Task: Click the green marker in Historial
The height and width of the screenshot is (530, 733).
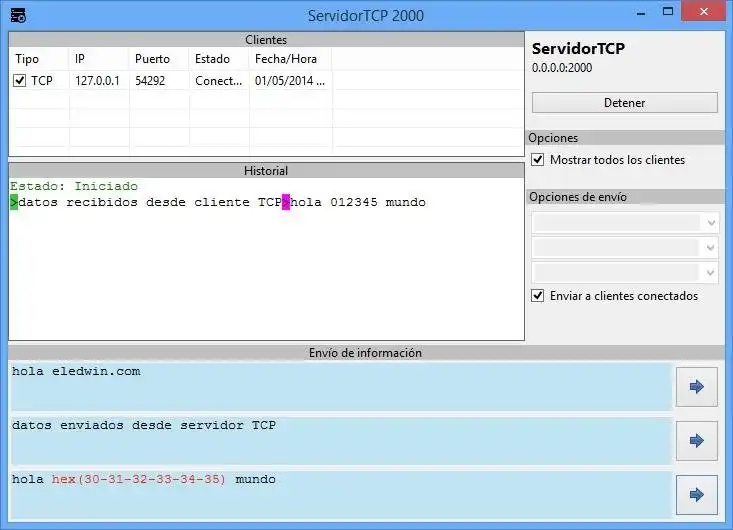Action: point(14,202)
